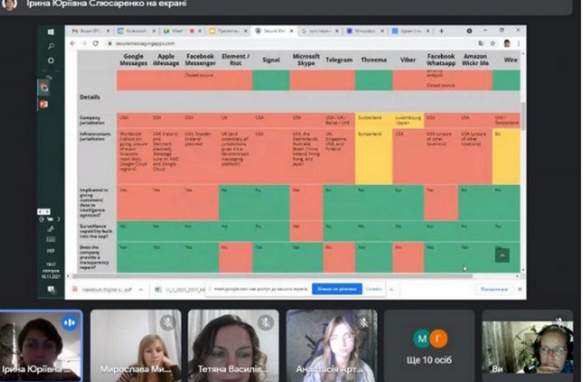Click the browser back arrow

coord(73,43)
